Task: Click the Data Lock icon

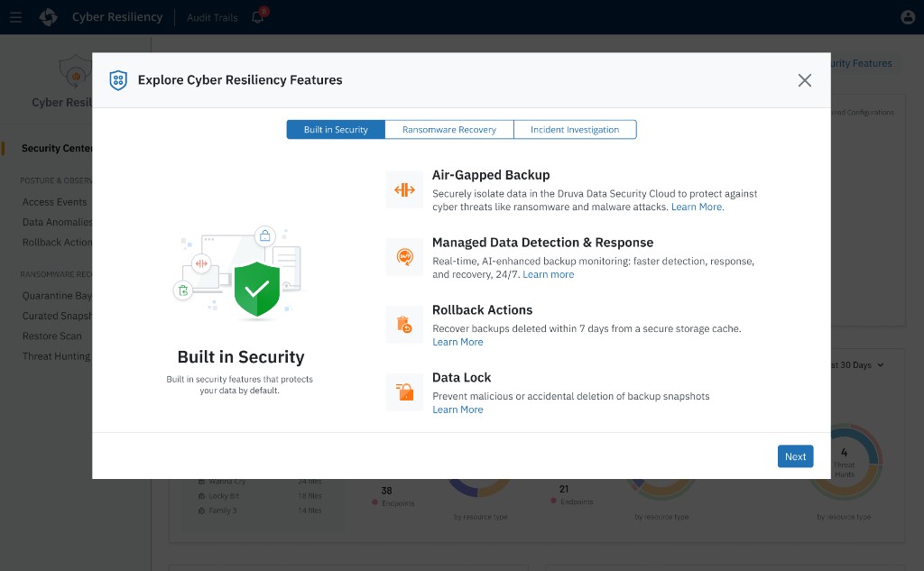Action: pos(405,391)
